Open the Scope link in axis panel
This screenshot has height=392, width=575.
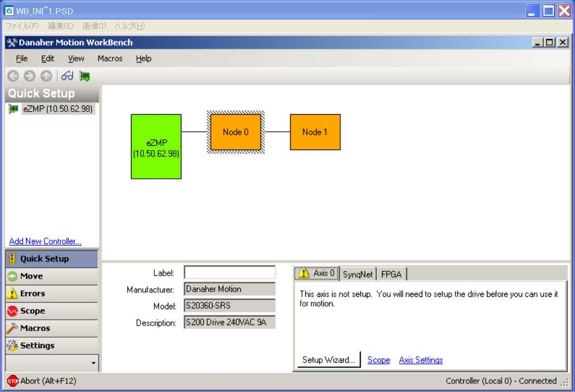[x=378, y=360]
